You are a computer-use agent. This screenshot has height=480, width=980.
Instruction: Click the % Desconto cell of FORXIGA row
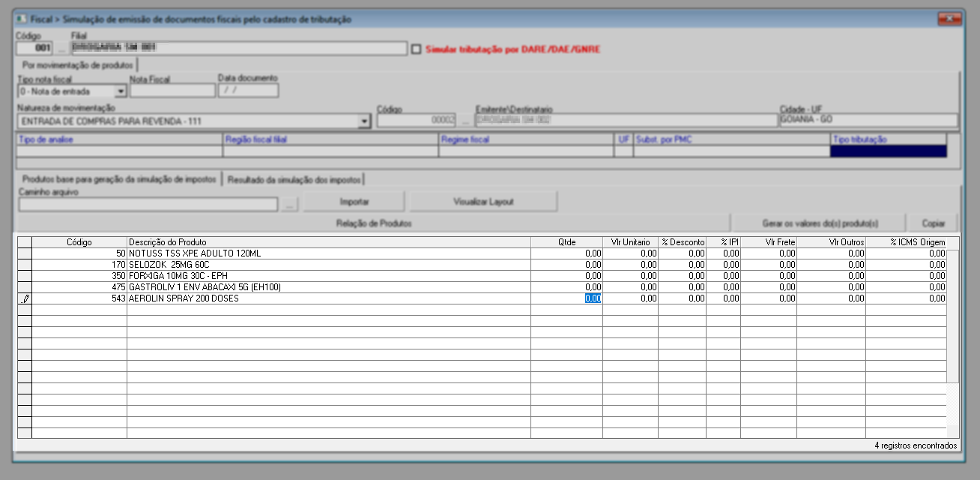pyautogui.click(x=682, y=276)
